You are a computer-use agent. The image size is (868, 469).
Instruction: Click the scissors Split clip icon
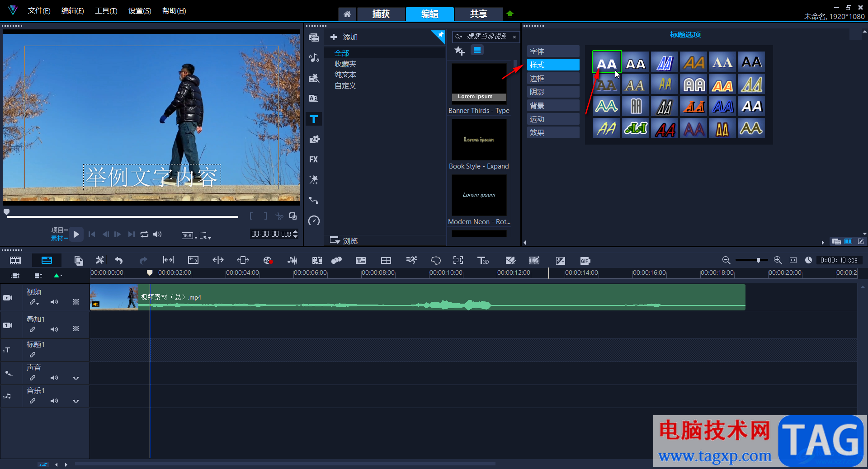279,216
